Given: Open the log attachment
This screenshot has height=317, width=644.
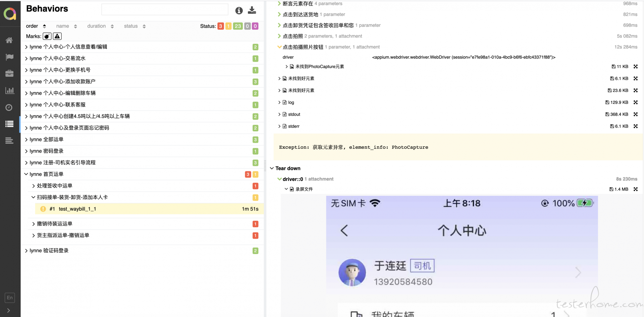Looking at the screenshot, I should (x=291, y=103).
